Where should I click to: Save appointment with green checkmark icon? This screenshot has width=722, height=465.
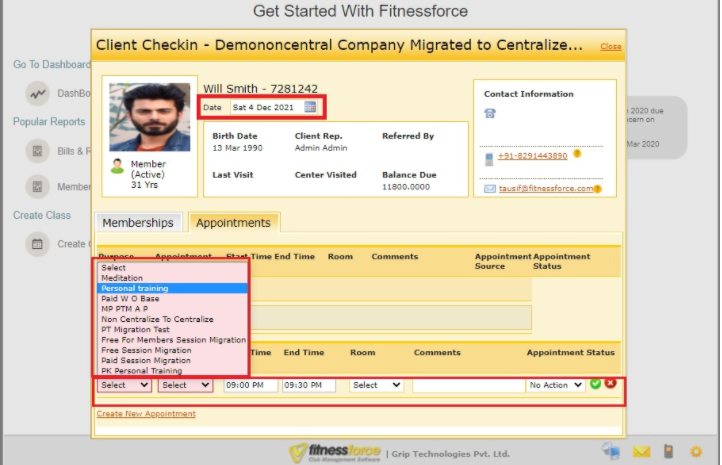pos(595,384)
